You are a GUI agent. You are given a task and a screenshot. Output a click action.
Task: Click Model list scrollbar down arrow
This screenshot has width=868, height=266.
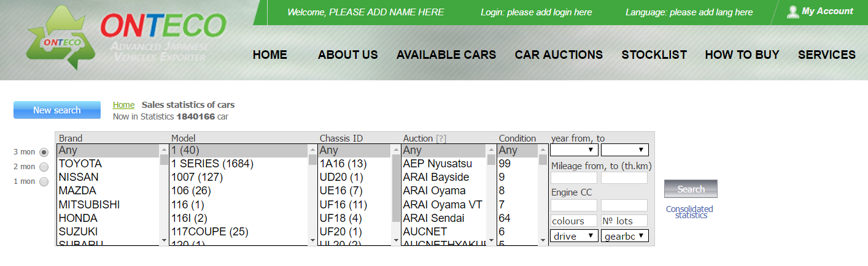[x=312, y=240]
